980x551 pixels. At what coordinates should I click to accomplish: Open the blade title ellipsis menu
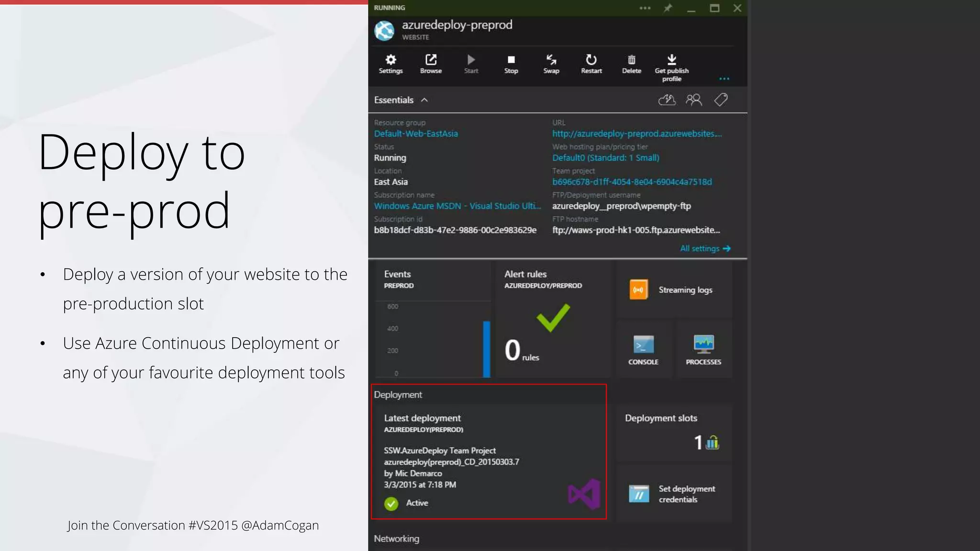645,8
